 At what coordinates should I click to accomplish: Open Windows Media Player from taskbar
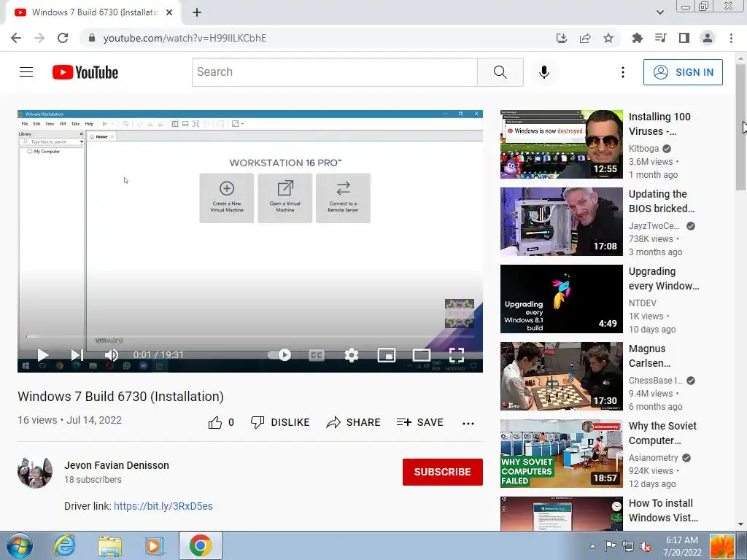click(x=155, y=545)
